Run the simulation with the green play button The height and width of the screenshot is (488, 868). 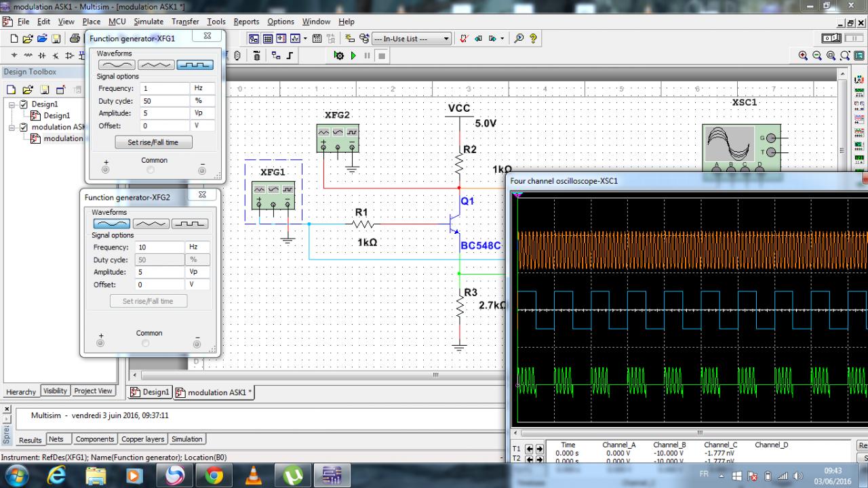click(x=353, y=56)
